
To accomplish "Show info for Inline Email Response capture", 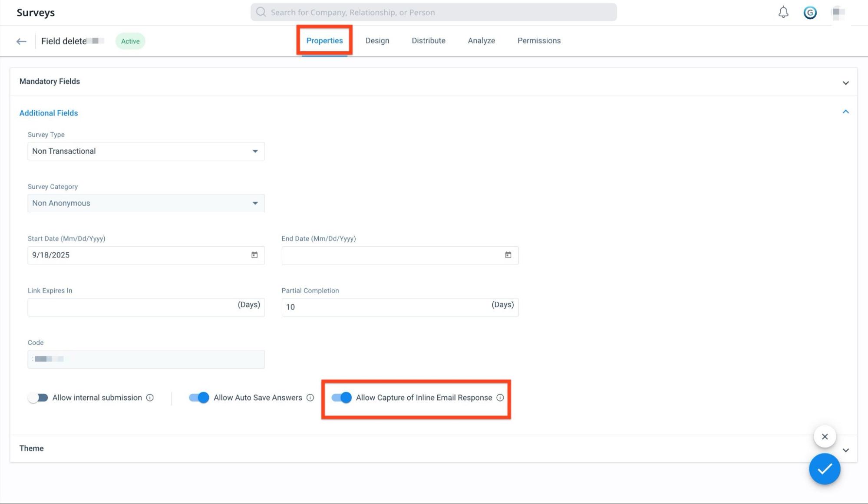I will click(x=500, y=398).
